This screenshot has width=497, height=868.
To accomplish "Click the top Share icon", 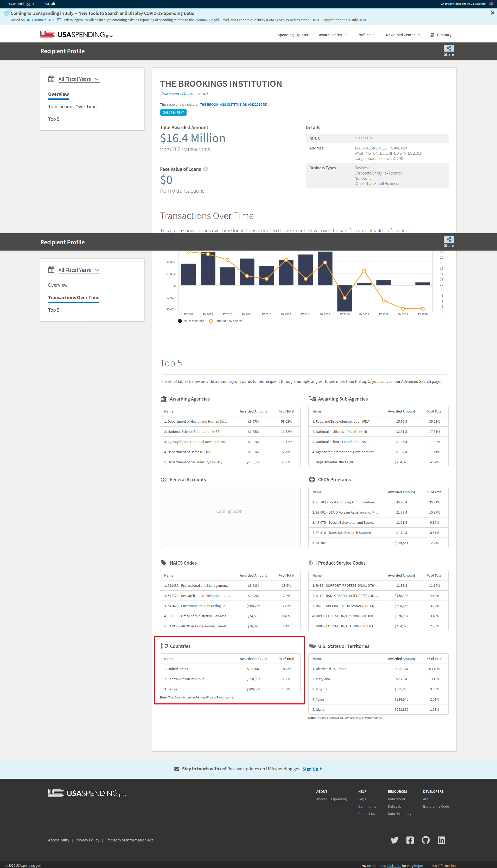I will [x=449, y=48].
